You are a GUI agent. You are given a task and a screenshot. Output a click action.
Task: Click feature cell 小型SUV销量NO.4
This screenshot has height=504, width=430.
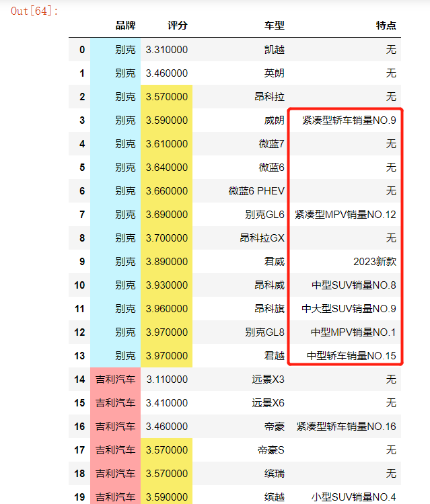[x=353, y=497]
